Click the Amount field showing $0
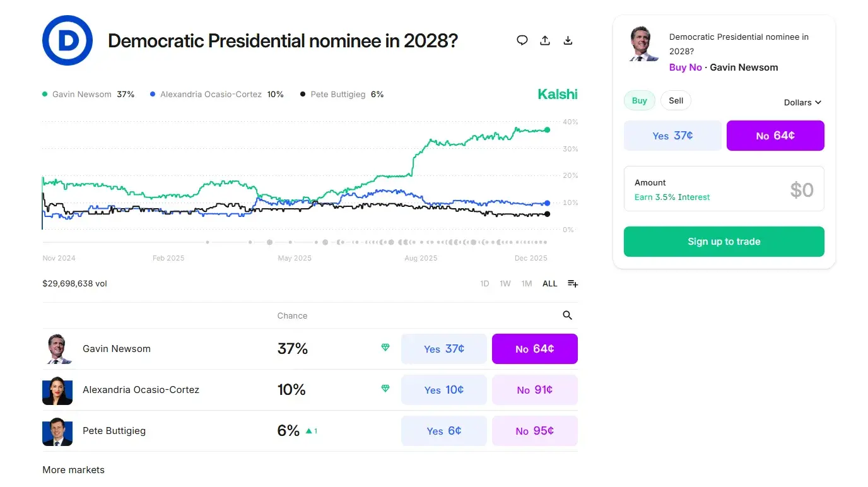The height and width of the screenshot is (487, 868). click(724, 188)
